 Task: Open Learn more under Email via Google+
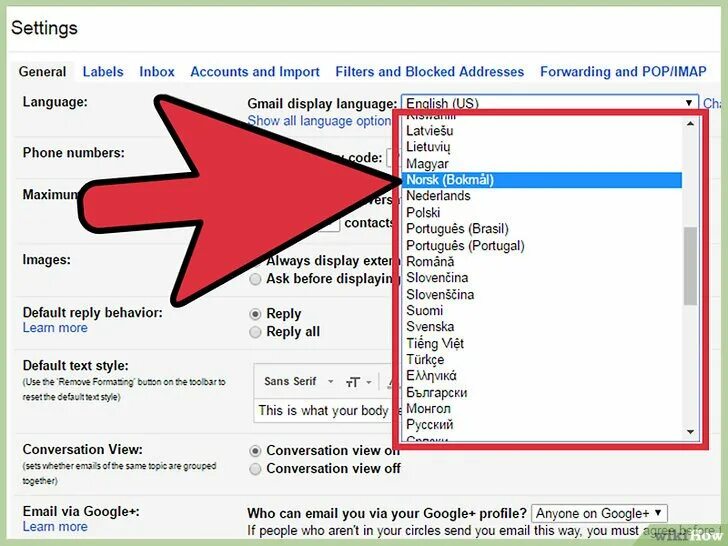point(55,526)
